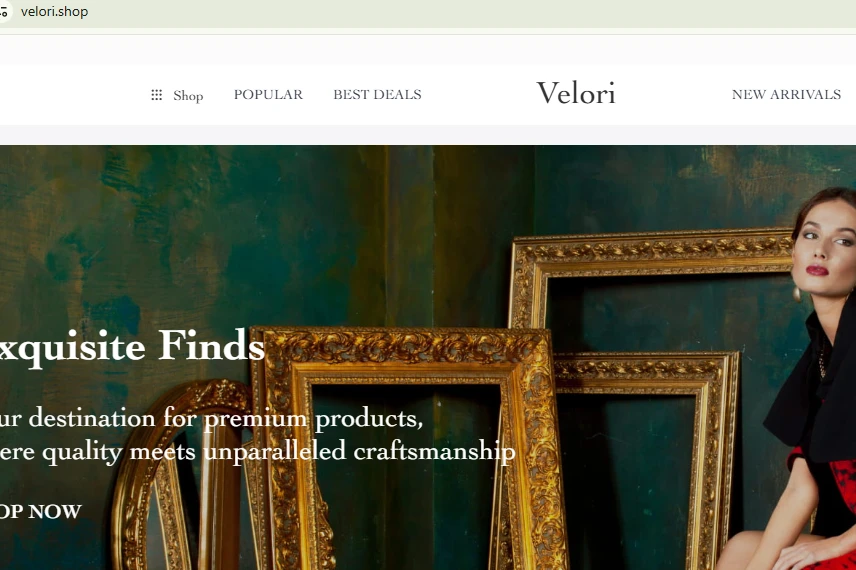
Task: Go to the BEST DEALS section
Action: [x=377, y=95]
